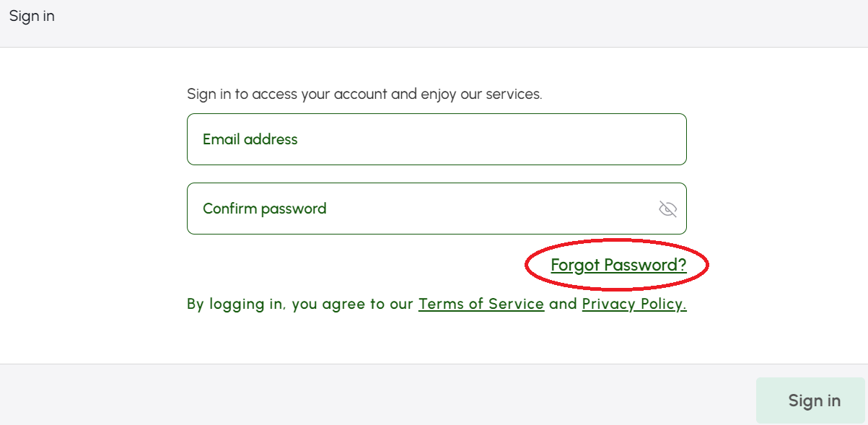Show the hidden password using the eye icon

click(668, 209)
